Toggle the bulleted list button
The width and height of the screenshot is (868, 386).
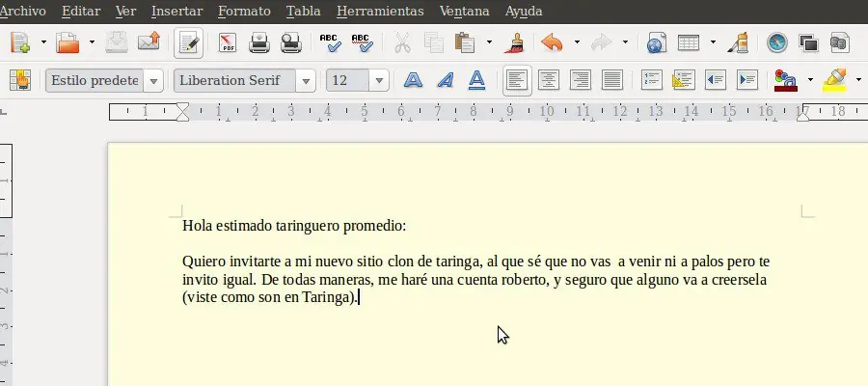[683, 80]
